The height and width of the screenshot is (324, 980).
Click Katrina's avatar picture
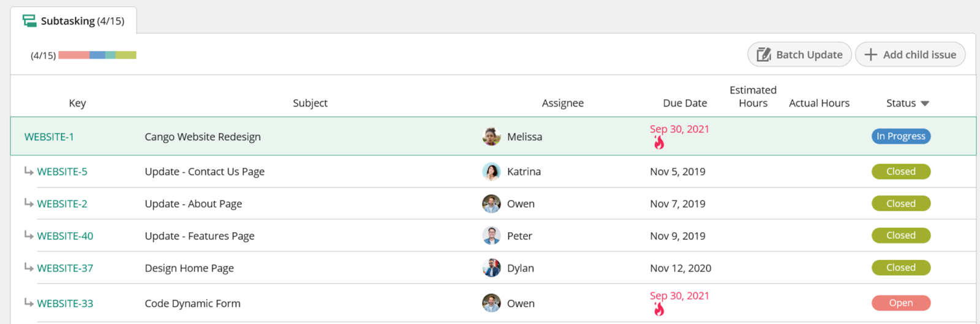point(491,171)
